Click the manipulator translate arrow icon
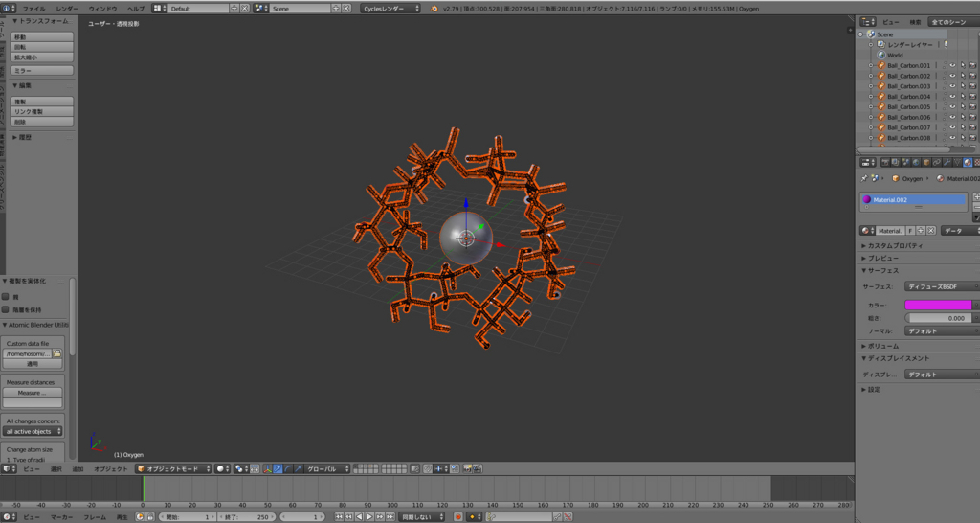Screen dimensions: 980x523 (x=278, y=468)
